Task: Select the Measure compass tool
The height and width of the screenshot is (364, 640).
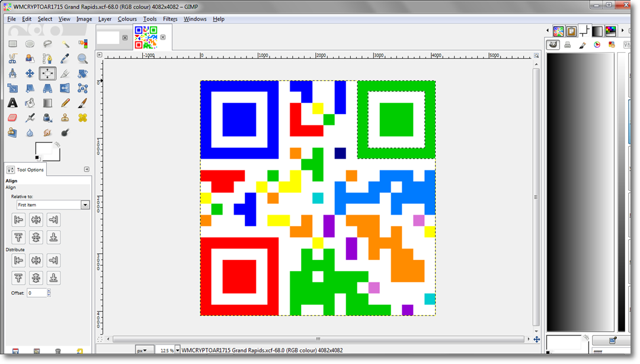Action: click(x=12, y=73)
